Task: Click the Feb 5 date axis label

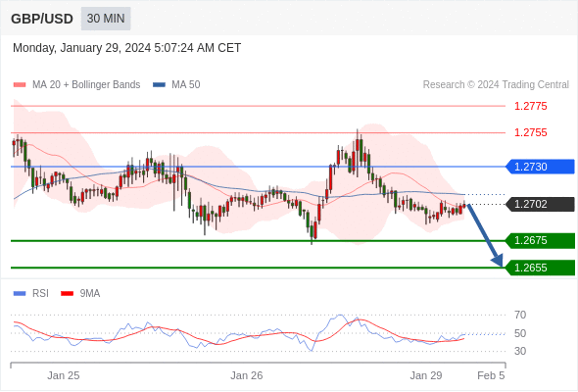Action: coord(491,375)
